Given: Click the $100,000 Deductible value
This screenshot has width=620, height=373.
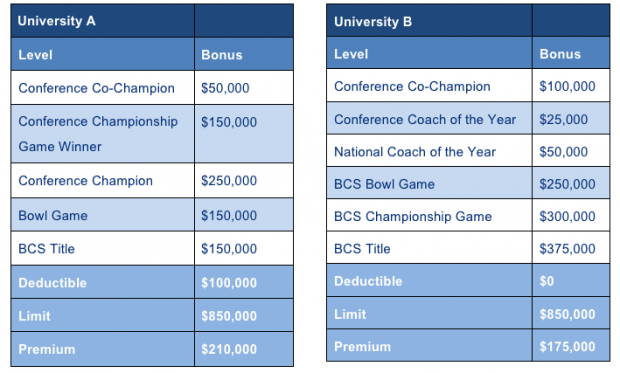Looking at the screenshot, I should [229, 282].
